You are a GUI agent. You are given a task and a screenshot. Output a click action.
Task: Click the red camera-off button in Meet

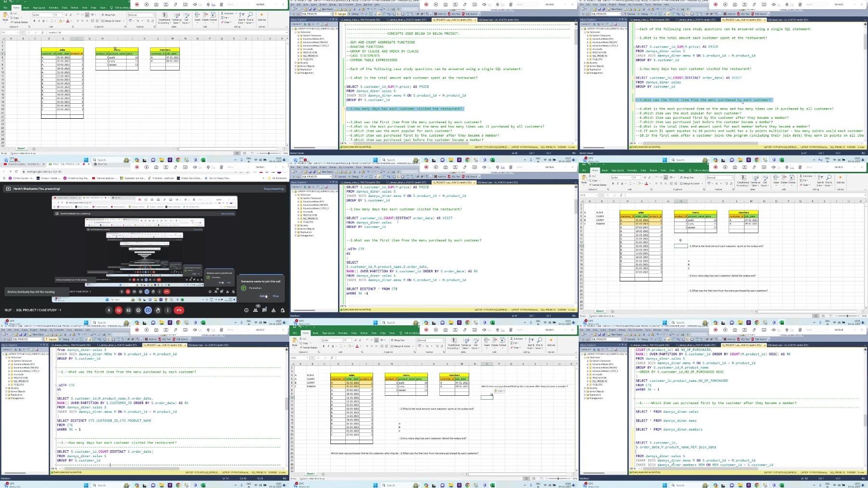[x=119, y=310]
